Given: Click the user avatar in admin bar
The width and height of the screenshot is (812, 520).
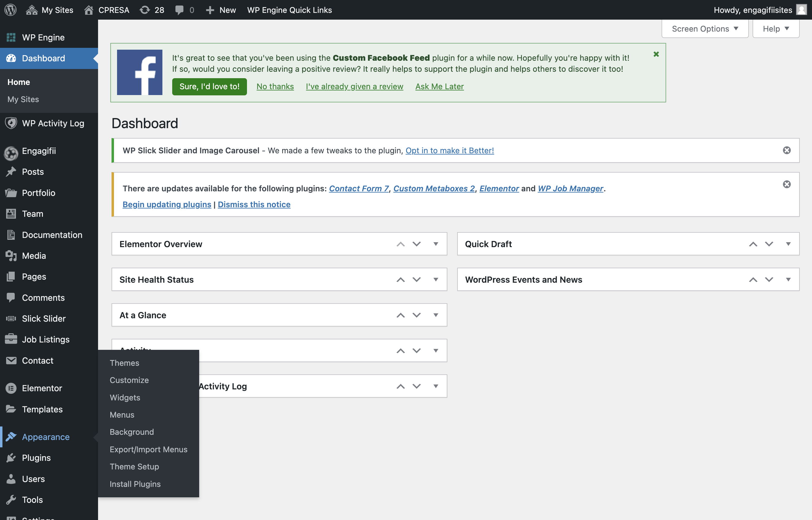Looking at the screenshot, I should pyautogui.click(x=802, y=10).
